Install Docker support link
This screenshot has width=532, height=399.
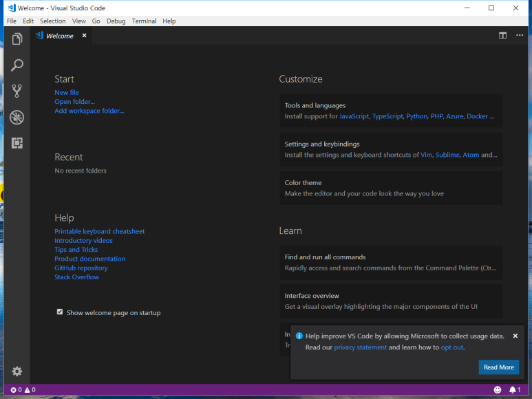pos(477,116)
